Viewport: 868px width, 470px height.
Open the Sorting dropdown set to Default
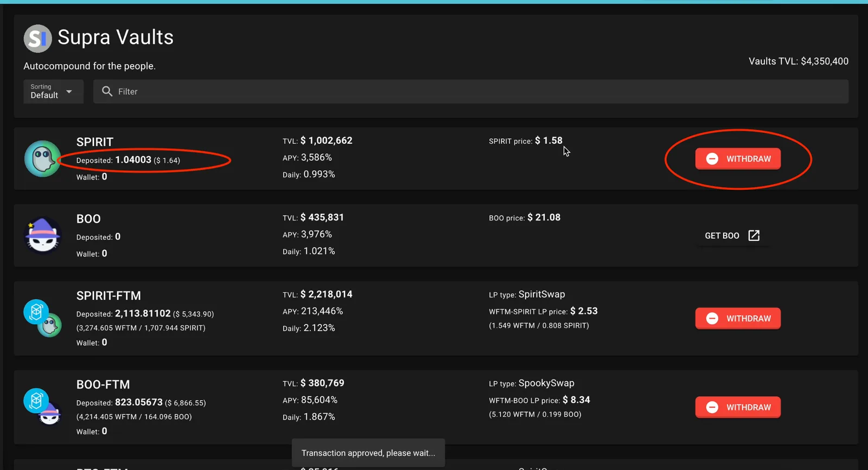(x=53, y=92)
